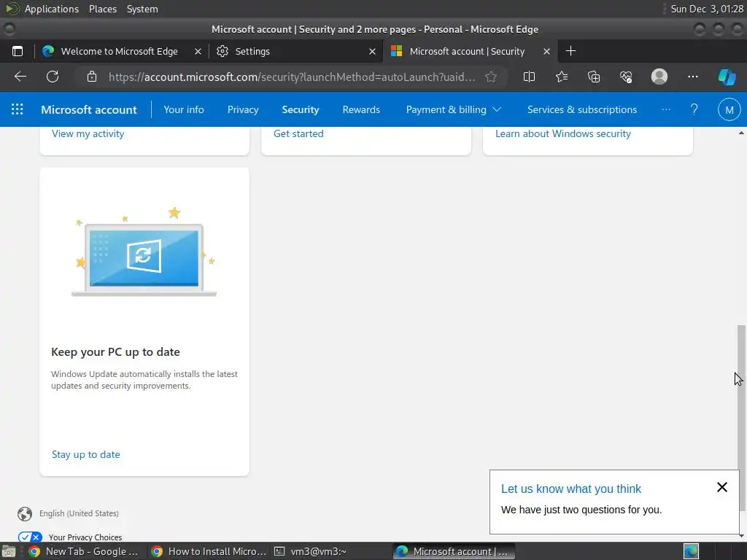Open Learn about Windows security link
This screenshot has width=747, height=560.
tap(562, 134)
